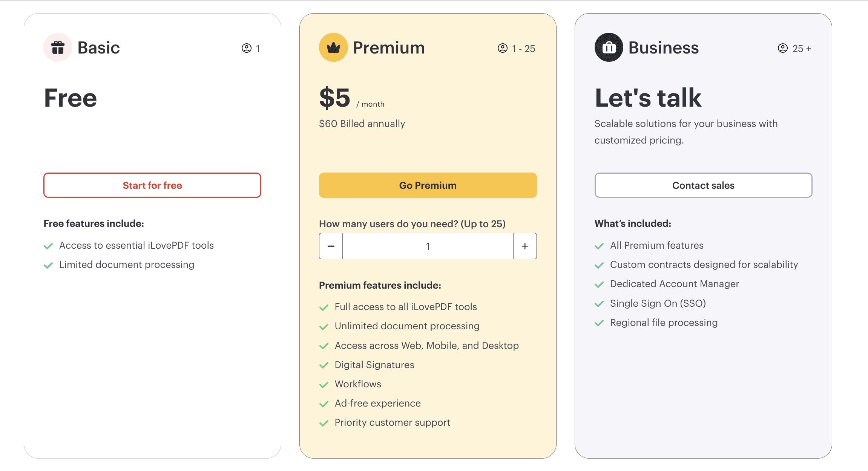Click the "Start for free" button
Viewport: 868px width, 471px height.
pyautogui.click(x=152, y=185)
